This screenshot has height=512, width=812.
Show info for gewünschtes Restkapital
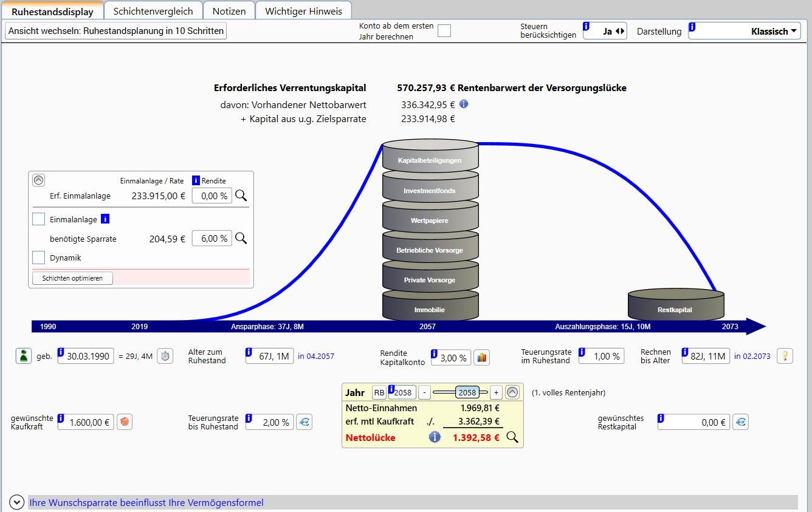pos(661,418)
